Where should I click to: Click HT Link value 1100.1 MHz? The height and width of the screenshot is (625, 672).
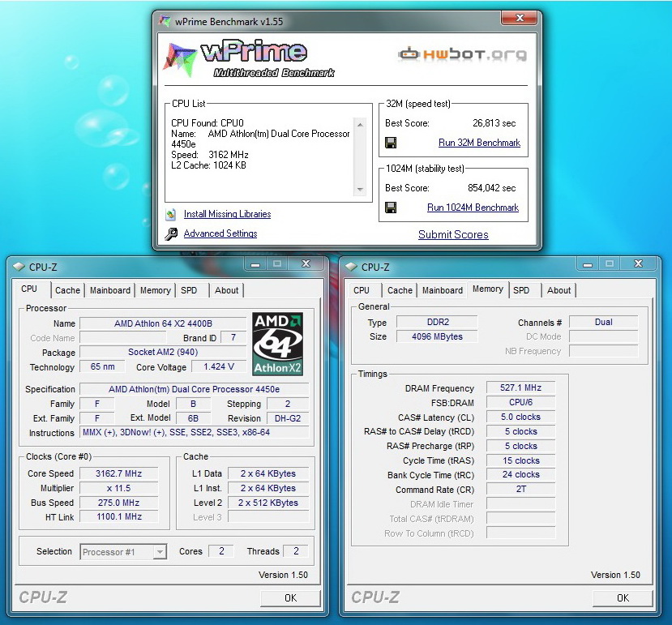pyautogui.click(x=118, y=517)
